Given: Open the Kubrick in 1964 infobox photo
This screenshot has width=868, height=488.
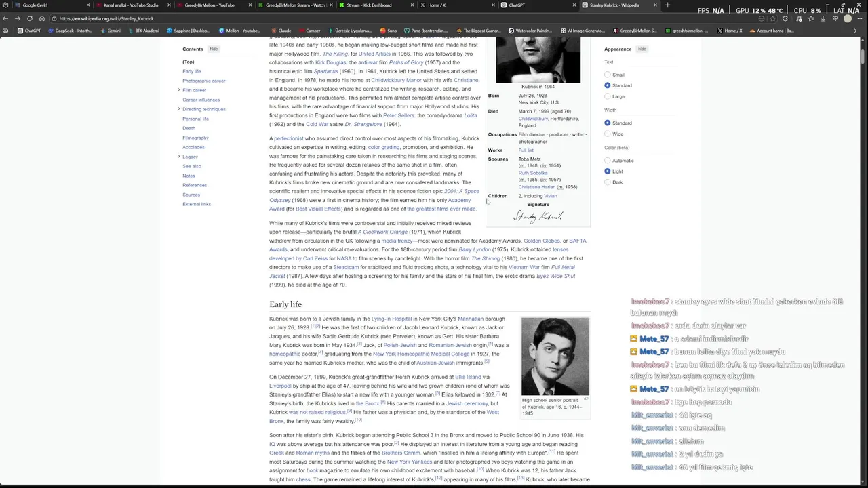Looking at the screenshot, I should 538,60.
